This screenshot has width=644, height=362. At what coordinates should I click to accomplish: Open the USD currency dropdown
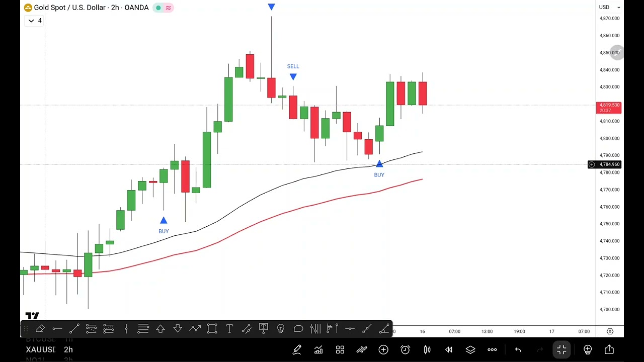click(x=609, y=7)
